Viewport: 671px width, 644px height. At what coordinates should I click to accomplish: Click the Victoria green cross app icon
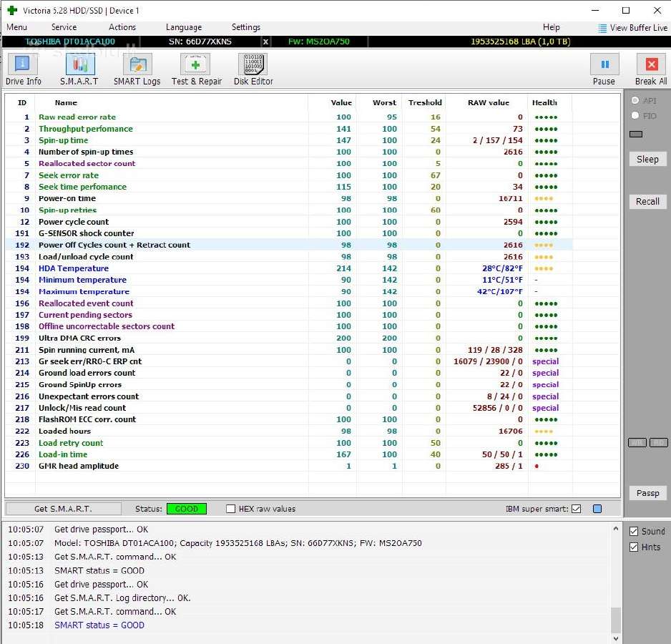click(x=12, y=10)
